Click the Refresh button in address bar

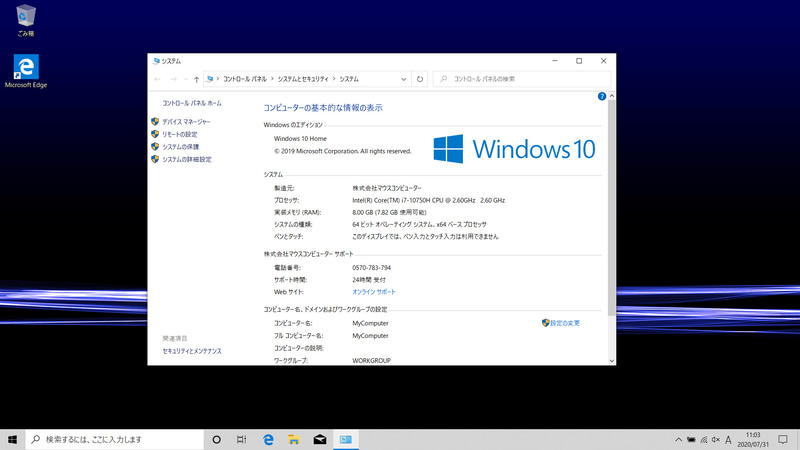point(420,79)
